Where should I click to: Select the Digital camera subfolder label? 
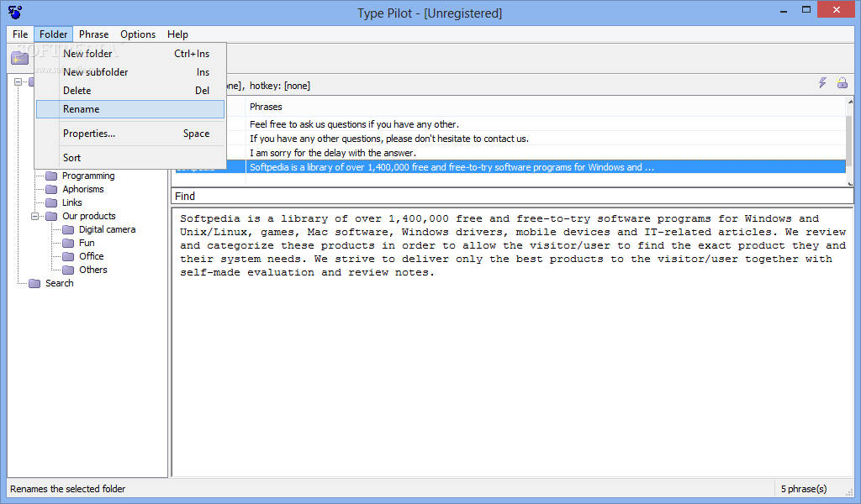point(107,229)
